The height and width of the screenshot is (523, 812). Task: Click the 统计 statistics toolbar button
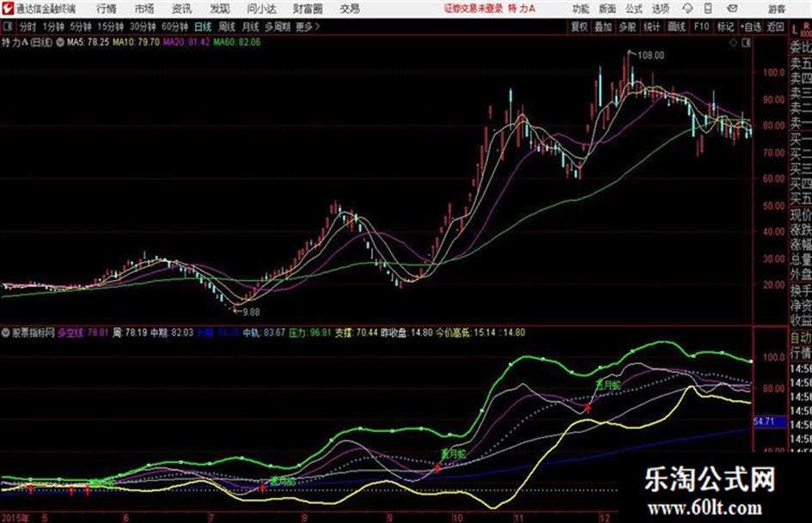tap(651, 27)
